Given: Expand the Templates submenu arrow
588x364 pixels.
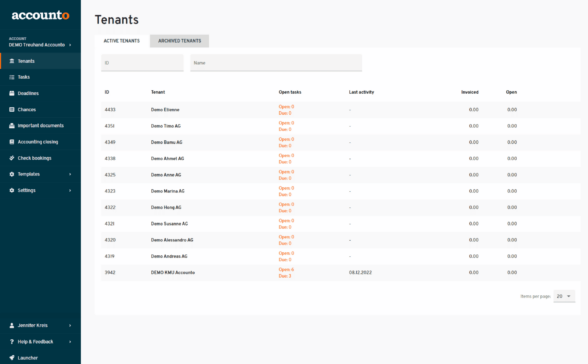Looking at the screenshot, I should point(70,174).
